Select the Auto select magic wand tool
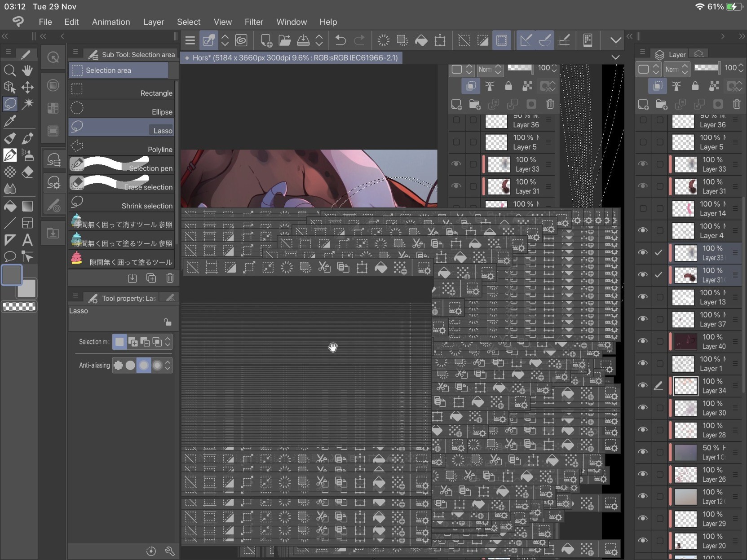Screen dimensions: 747x560 [x=27, y=104]
